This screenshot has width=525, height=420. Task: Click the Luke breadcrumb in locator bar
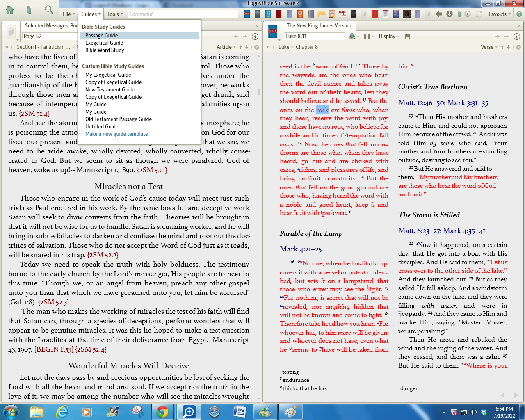point(284,47)
